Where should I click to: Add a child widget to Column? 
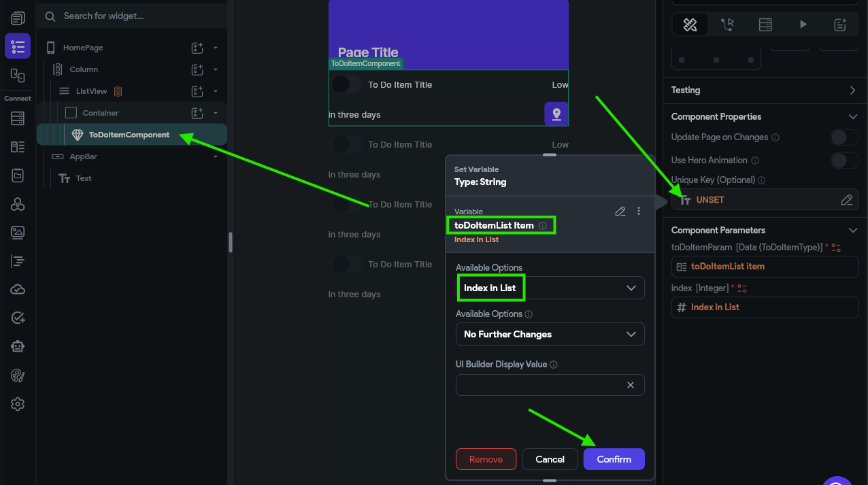(197, 69)
